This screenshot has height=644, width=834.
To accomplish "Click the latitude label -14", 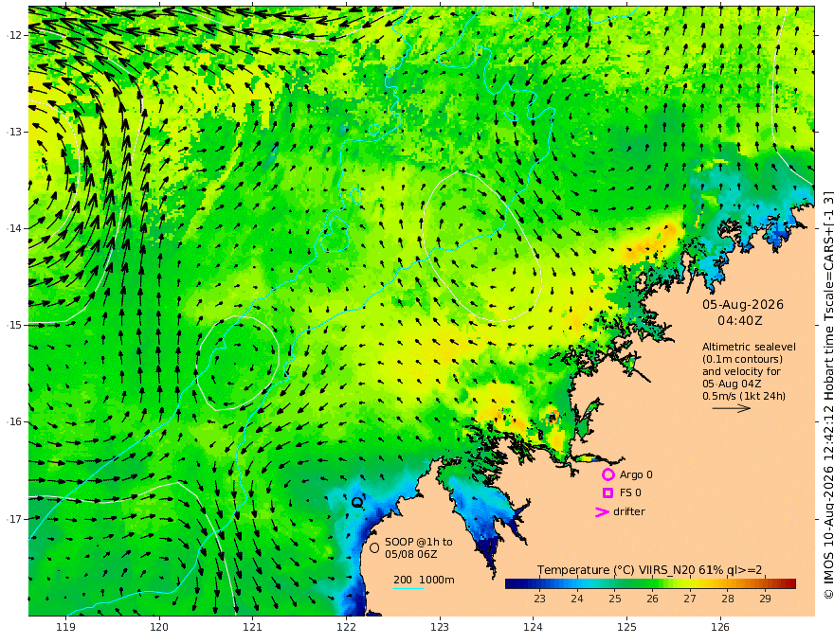I will pyautogui.click(x=14, y=228).
